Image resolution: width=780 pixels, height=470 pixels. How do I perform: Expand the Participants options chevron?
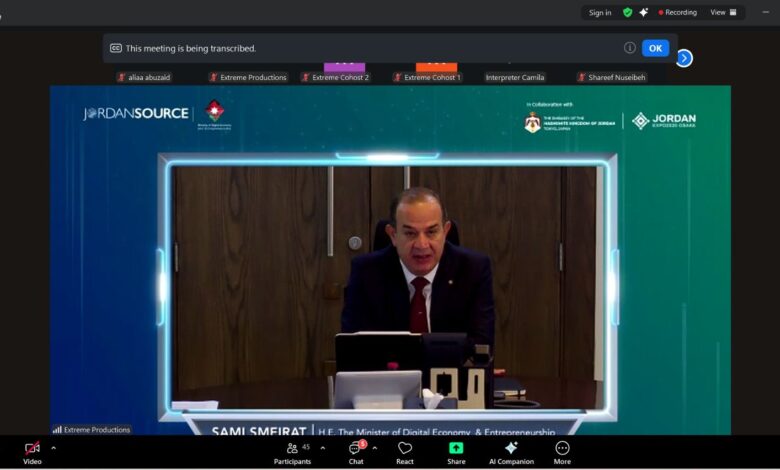tap(322, 448)
